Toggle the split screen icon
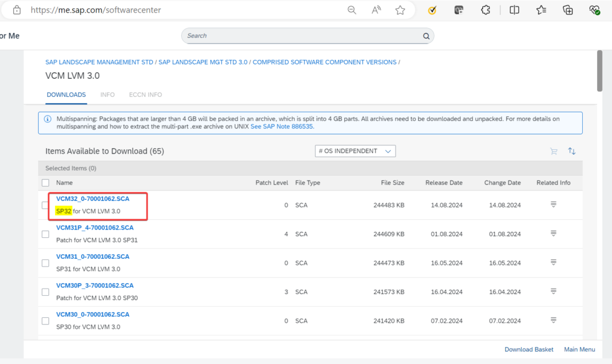The height and width of the screenshot is (364, 612). tap(515, 10)
